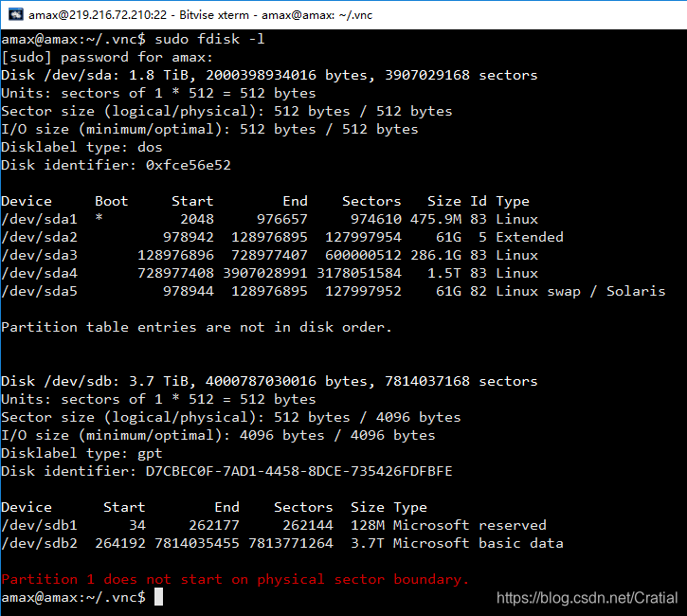Click the sda1 size '475.9M'
The height and width of the screenshot is (616, 687).
coord(436,219)
